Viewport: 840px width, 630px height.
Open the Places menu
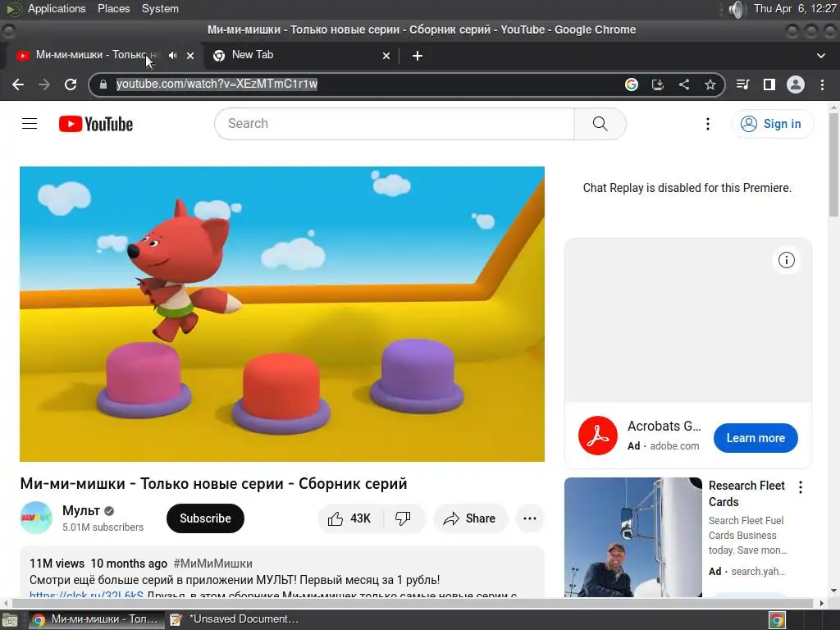(113, 8)
